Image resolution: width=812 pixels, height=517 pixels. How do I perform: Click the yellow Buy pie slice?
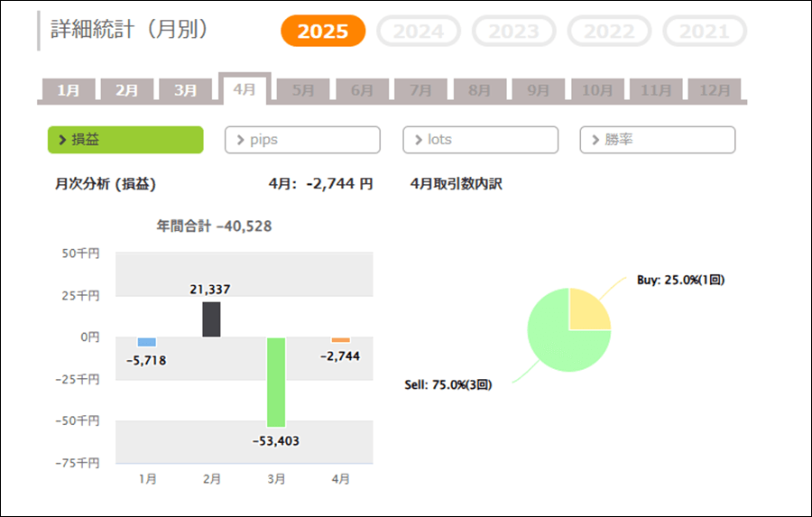pyautogui.click(x=586, y=312)
